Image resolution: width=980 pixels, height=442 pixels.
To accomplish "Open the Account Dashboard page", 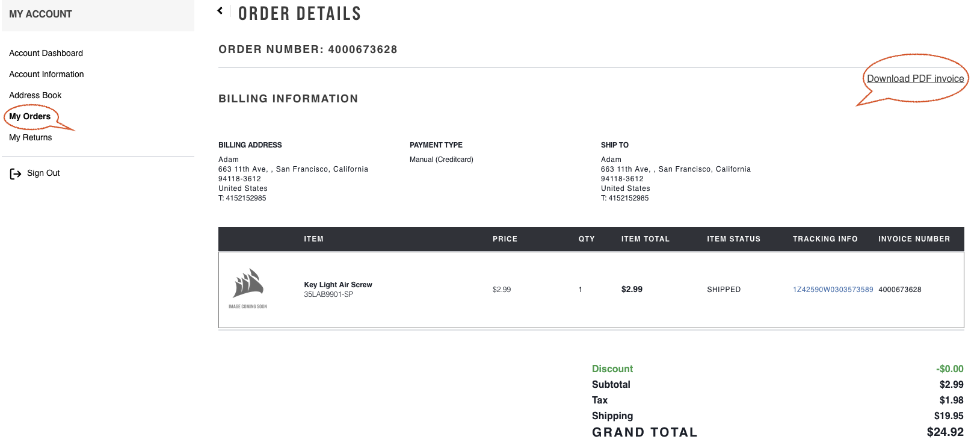I will [x=45, y=53].
